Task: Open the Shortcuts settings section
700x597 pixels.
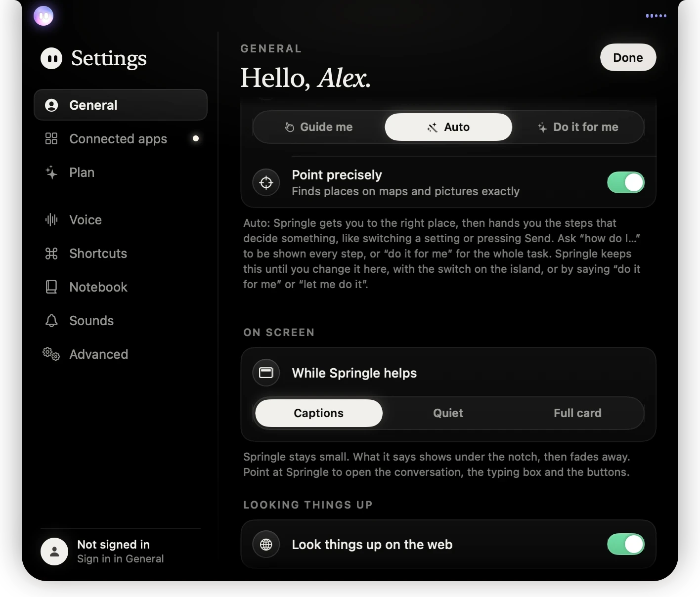Action: pos(121,254)
